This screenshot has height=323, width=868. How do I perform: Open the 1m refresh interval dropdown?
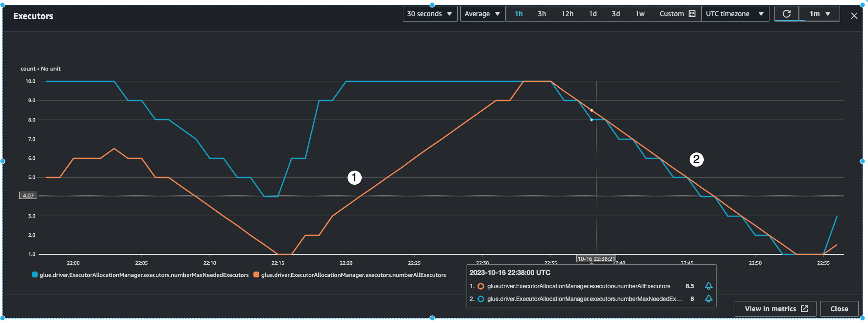(819, 14)
